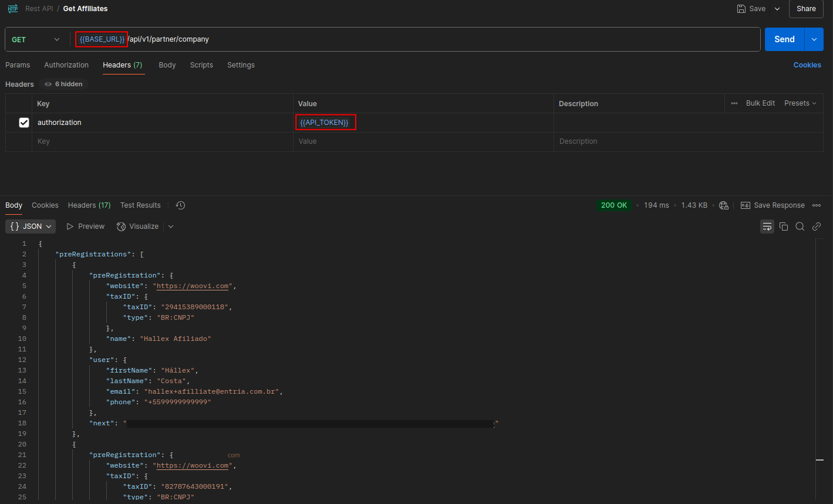Click the HTTP request icon in breadcrumb
Image resolution: width=833 pixels, height=504 pixels.
click(x=12, y=9)
